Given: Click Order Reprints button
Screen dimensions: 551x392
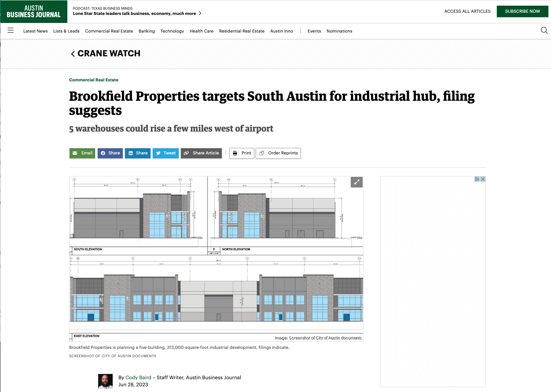Looking at the screenshot, I should pyautogui.click(x=278, y=153).
